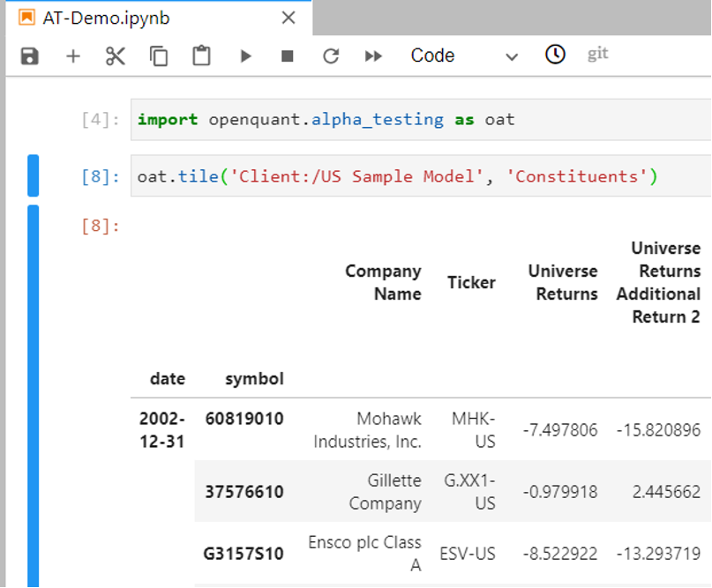712x588 pixels.
Task: Click into the import openquant cell
Action: pos(421,120)
